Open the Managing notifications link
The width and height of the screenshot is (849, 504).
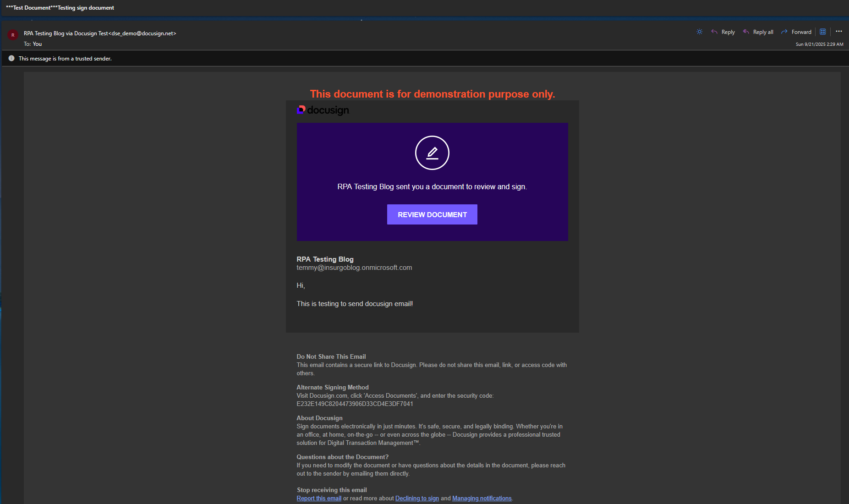point(482,499)
